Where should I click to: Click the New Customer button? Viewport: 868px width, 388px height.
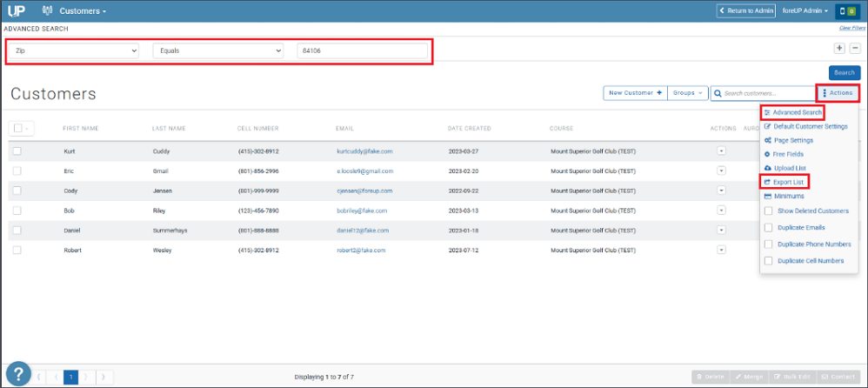(635, 93)
